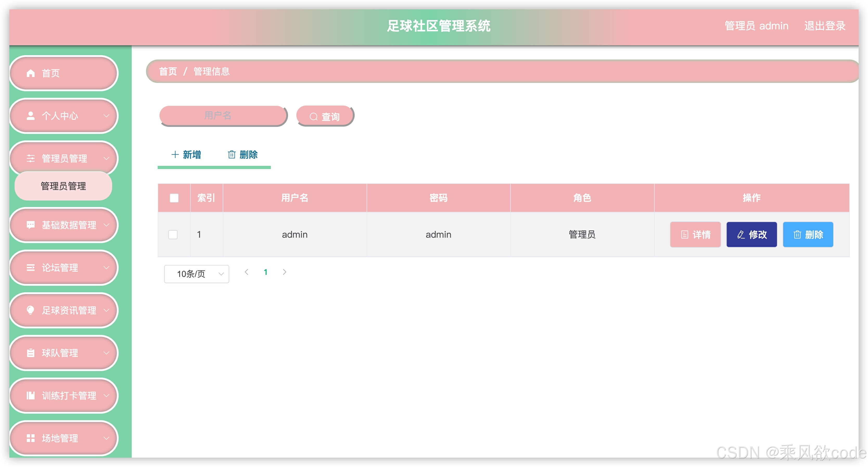Image resolution: width=868 pixels, height=467 pixels.
Task: Click the book icon on 训练打卡管理
Action: click(x=31, y=395)
